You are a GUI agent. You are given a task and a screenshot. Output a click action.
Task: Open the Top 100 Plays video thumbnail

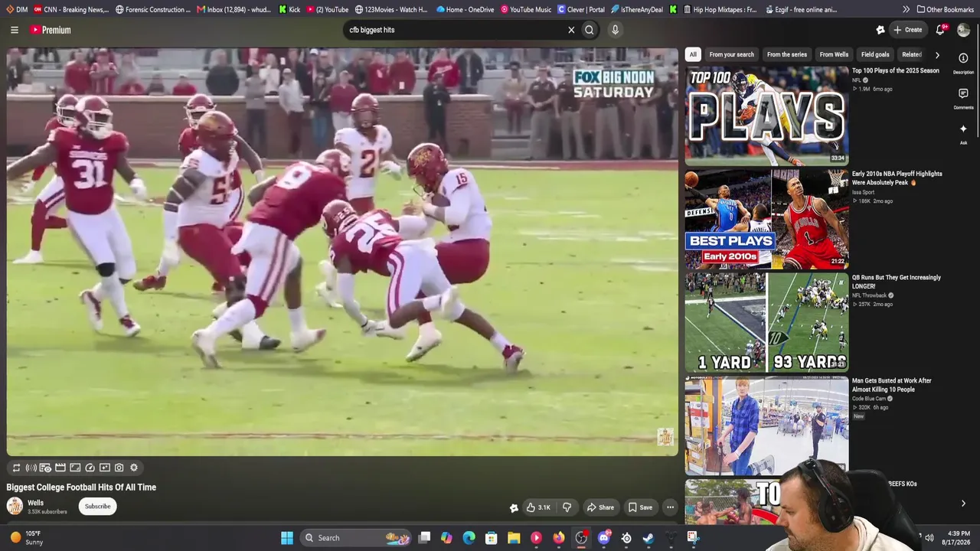point(766,116)
